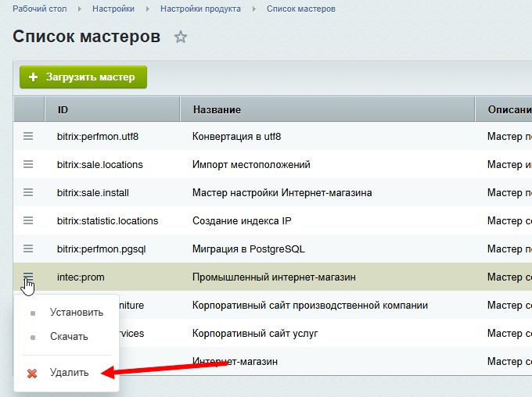Viewport: 532px width, 397px height.
Task: Expand arrow after Настройки breadcrumb
Action: pos(148,9)
